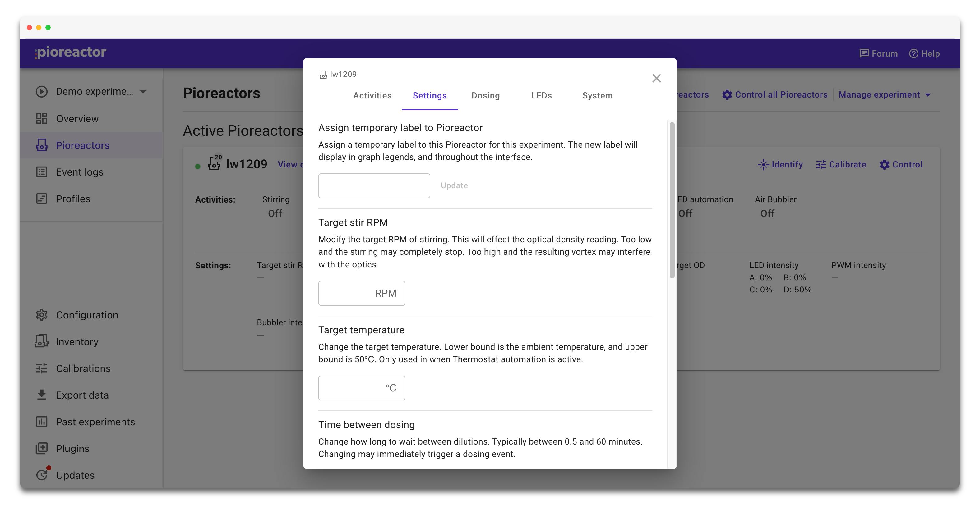The image size is (980, 512).
Task: Close the lw1209 settings dialog
Action: pos(656,78)
